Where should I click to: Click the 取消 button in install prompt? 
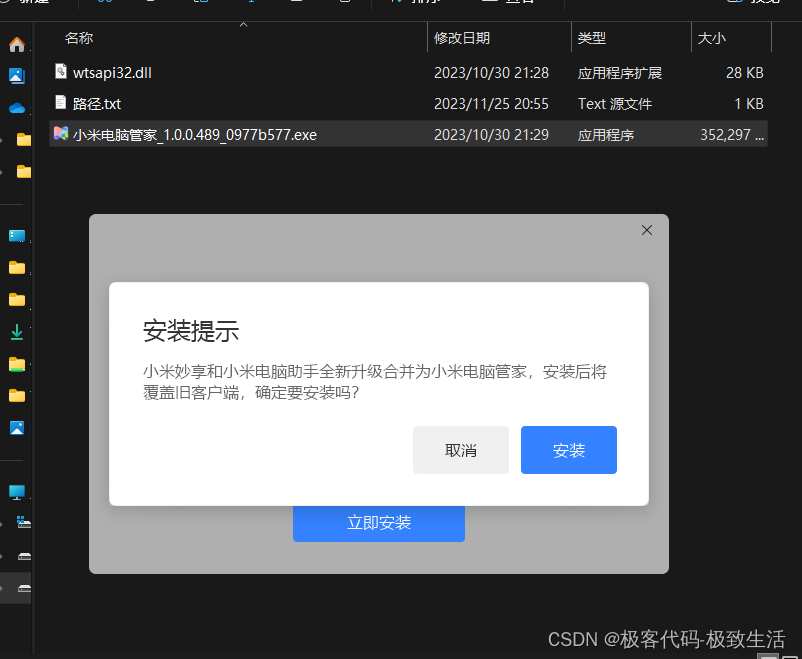pyautogui.click(x=461, y=450)
